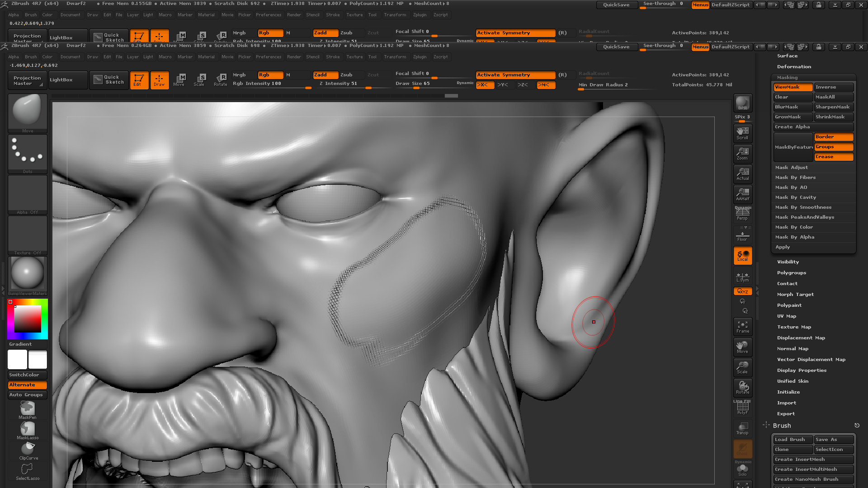The height and width of the screenshot is (488, 868).
Task: Open the Zplugin menu
Action: pyautogui.click(x=420, y=56)
